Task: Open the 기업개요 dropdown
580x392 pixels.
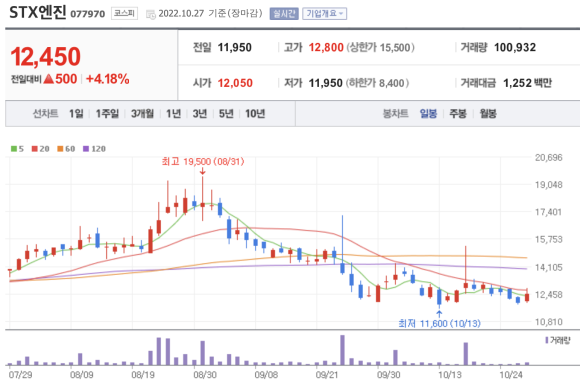Action: pos(324,14)
